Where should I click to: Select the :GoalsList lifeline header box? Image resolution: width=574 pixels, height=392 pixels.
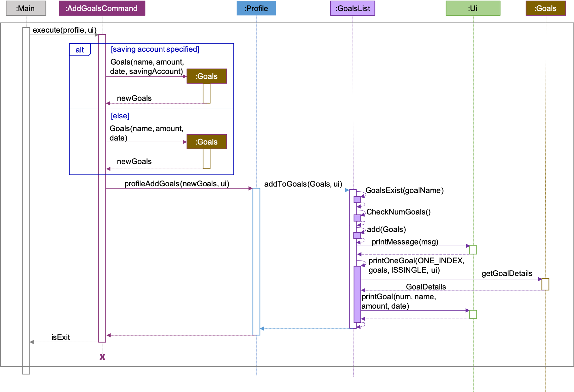tap(353, 8)
